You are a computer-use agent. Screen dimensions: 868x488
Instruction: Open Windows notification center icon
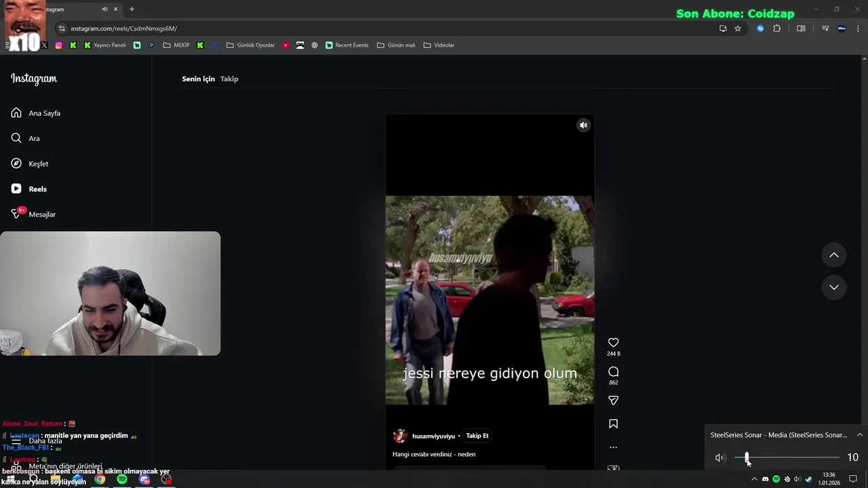pyautogui.click(x=853, y=479)
